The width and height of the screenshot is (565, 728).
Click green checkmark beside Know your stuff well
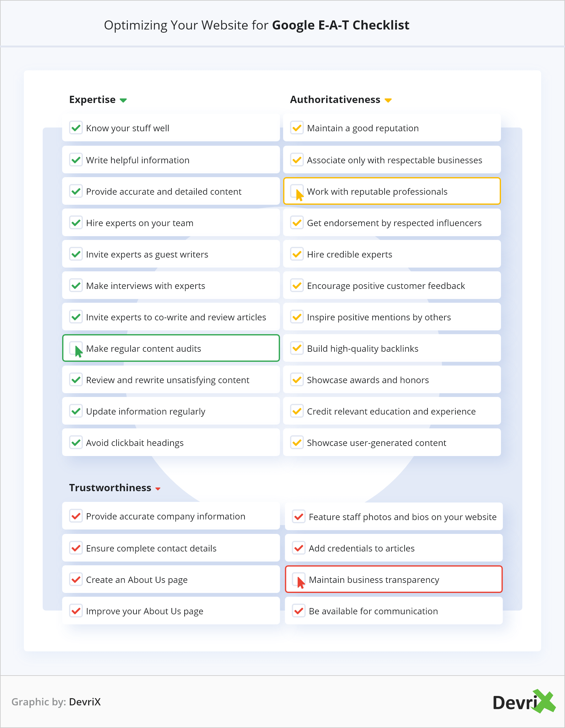[76, 128]
